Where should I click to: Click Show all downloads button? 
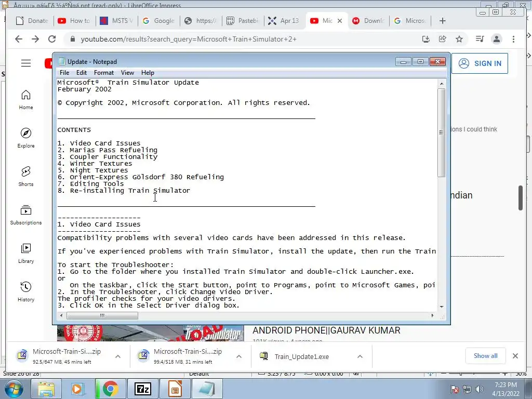(486, 356)
